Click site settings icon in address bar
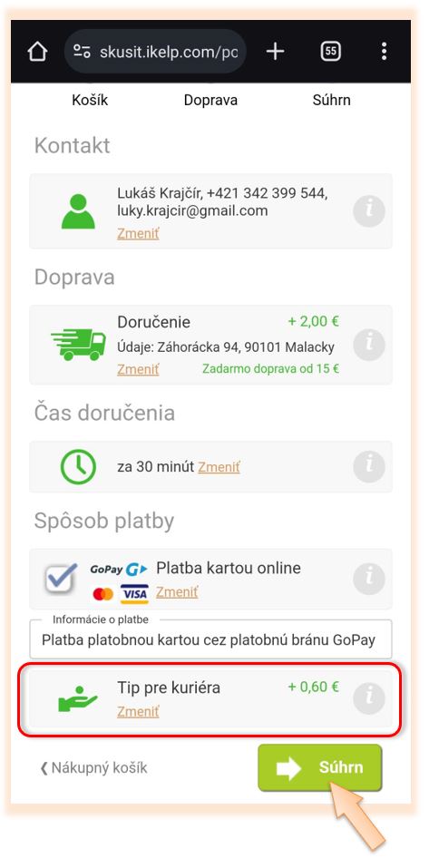Image resolution: width=429 pixels, height=868 pixels. (x=82, y=52)
